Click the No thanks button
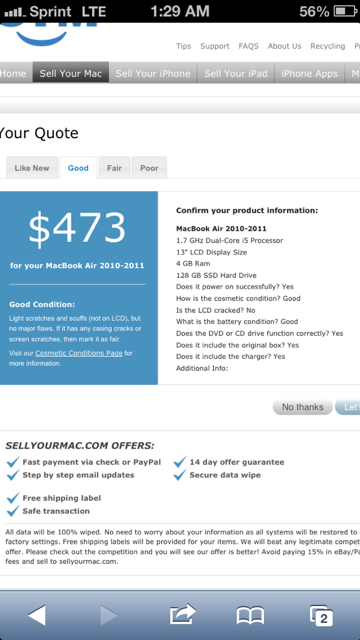 [x=302, y=407]
